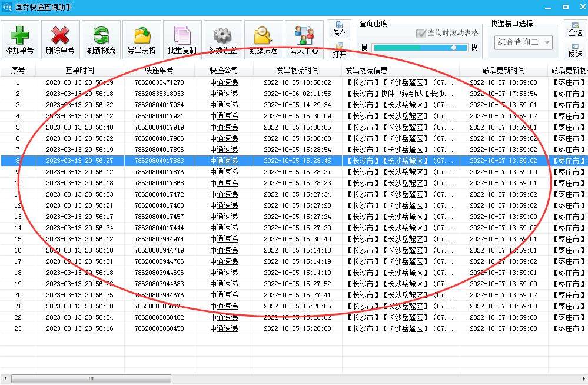Click row number 23 cell

pyautogui.click(x=18, y=328)
